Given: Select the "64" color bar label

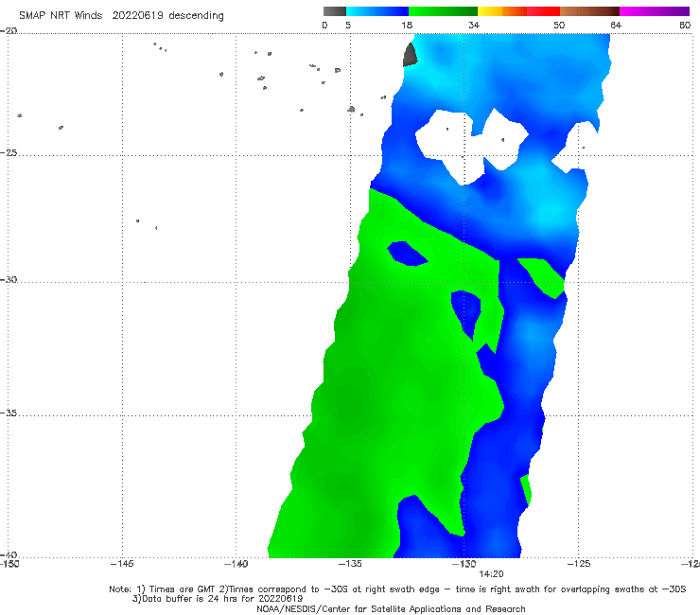Looking at the screenshot, I should click(616, 26).
